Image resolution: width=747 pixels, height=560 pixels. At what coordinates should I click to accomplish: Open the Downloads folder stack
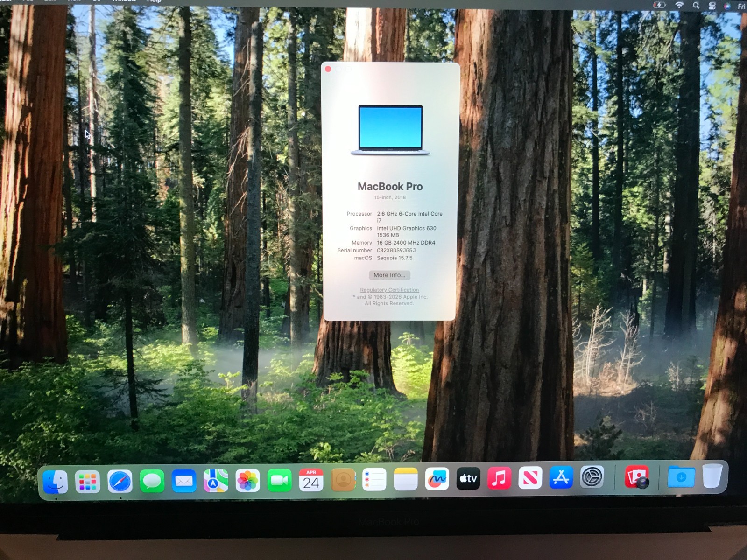(x=681, y=476)
